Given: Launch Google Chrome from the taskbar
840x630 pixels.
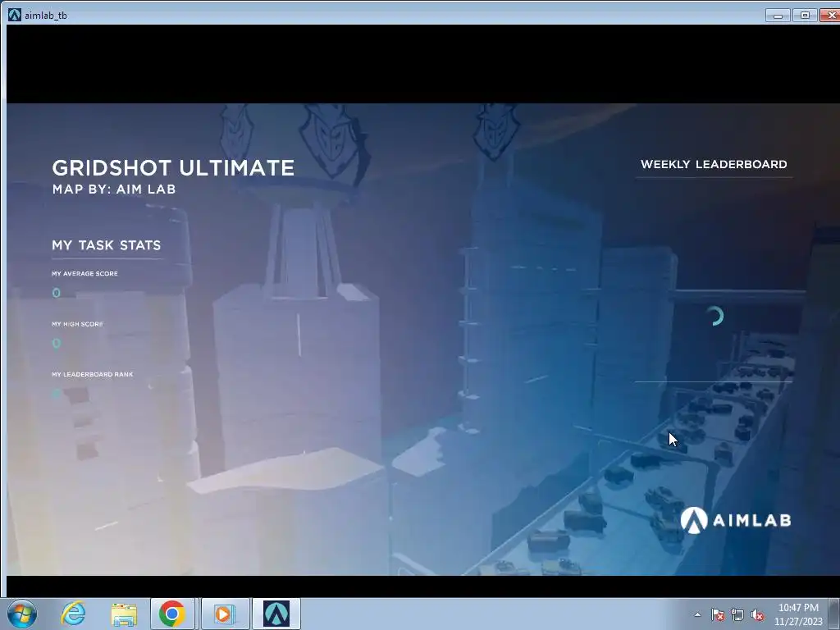Looking at the screenshot, I should coord(172,614).
